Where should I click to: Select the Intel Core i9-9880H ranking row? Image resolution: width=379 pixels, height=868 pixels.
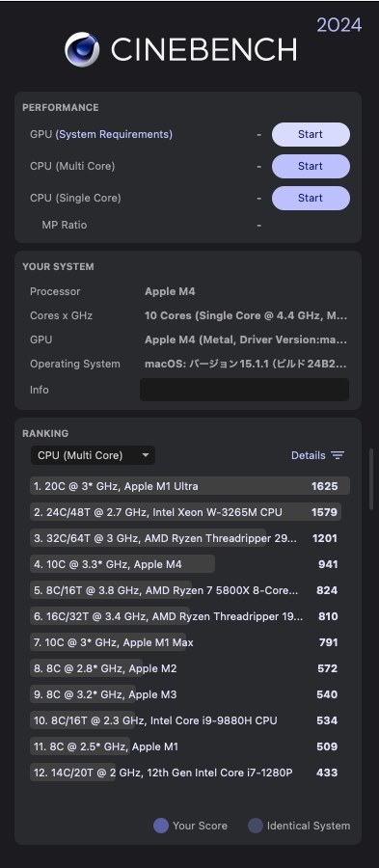(190, 720)
